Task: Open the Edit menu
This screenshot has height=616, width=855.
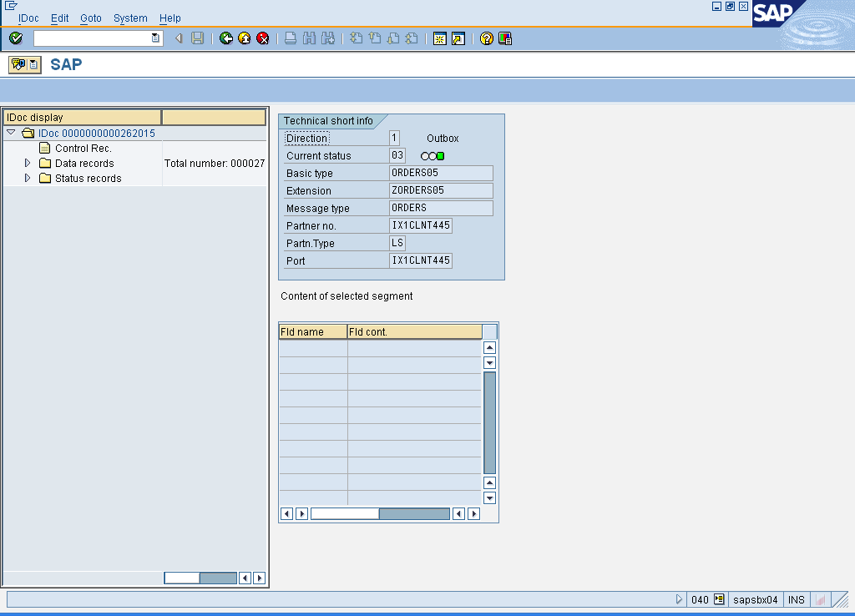Action: click(59, 18)
